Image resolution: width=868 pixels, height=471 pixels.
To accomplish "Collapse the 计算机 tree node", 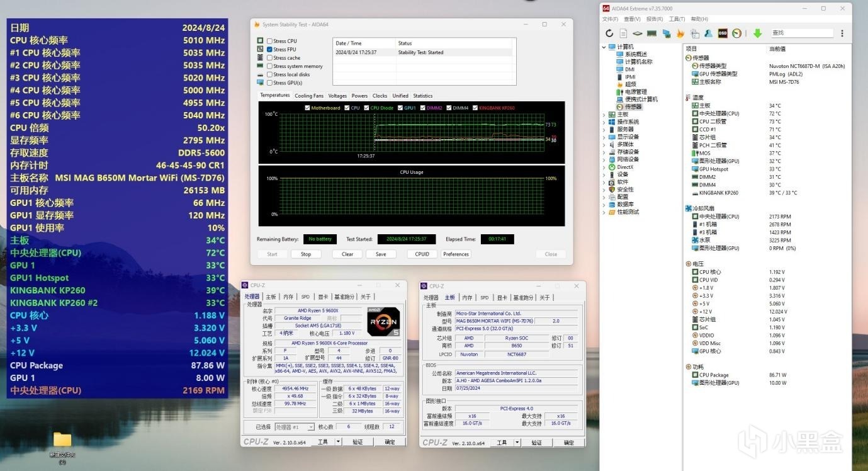I will tap(604, 47).
